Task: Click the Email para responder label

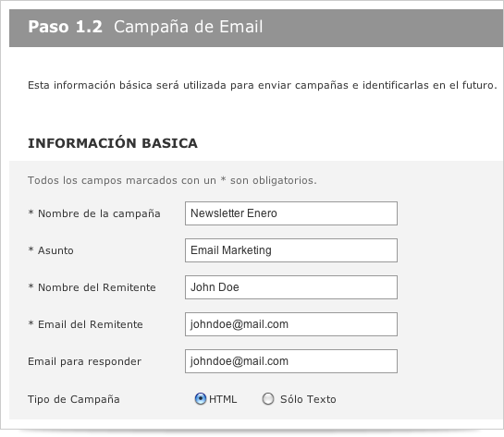Action: [84, 361]
